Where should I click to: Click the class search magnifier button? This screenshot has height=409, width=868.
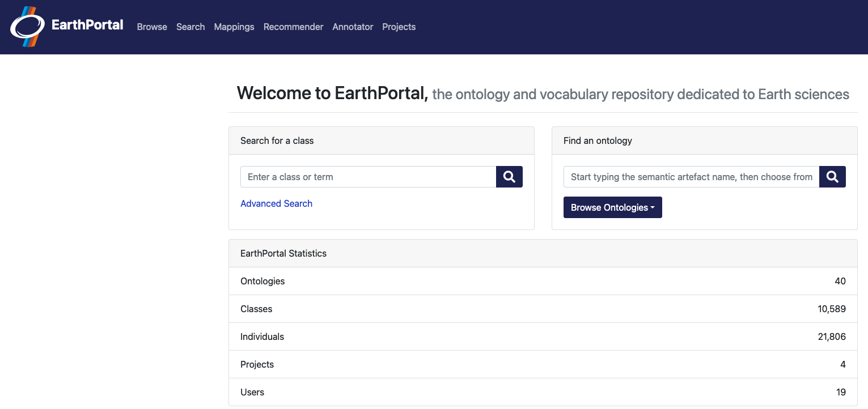tap(509, 177)
